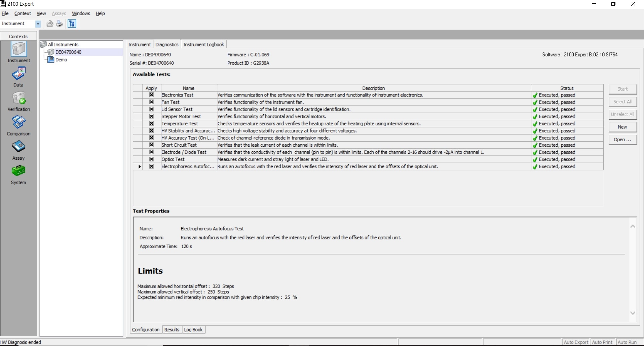Image resolution: width=644 pixels, height=346 pixels.
Task: Toggle the tree view toolbar icon
Action: point(72,24)
